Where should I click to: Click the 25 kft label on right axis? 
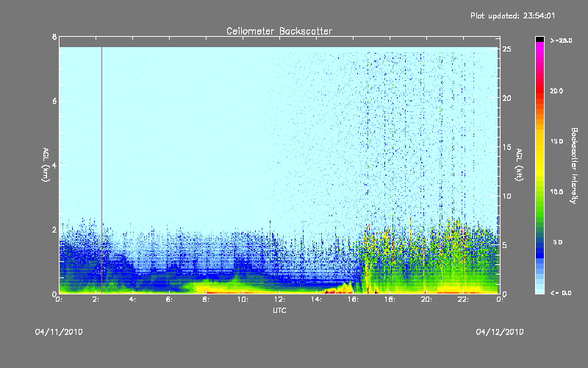(506, 49)
